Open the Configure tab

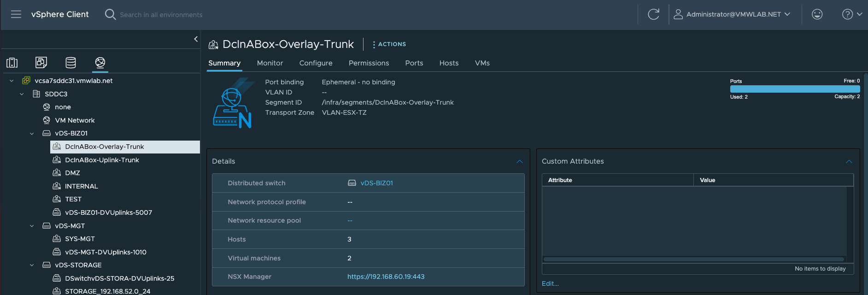(316, 63)
